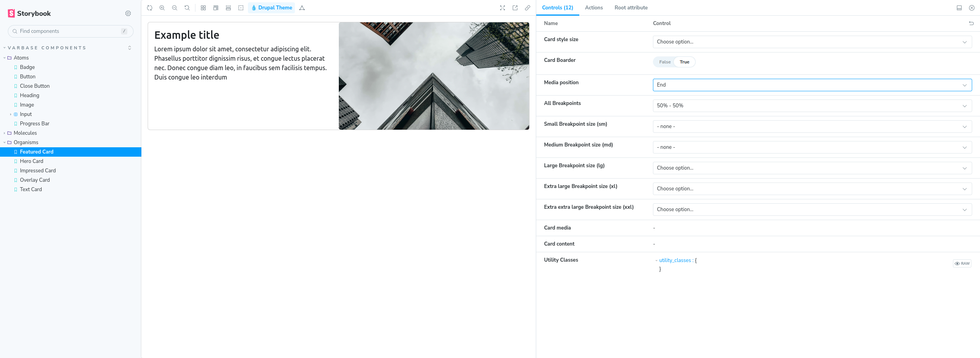
Task: Reset the preview zoom level
Action: pyautogui.click(x=187, y=8)
